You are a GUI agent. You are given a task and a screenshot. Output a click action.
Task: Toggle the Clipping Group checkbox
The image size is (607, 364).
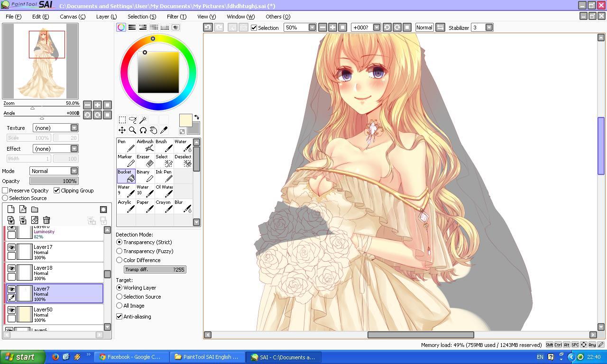(x=57, y=191)
